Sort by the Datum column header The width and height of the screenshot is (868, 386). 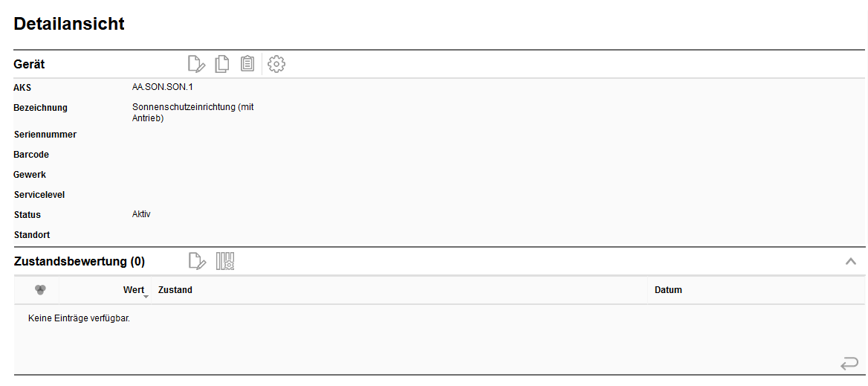coord(668,290)
